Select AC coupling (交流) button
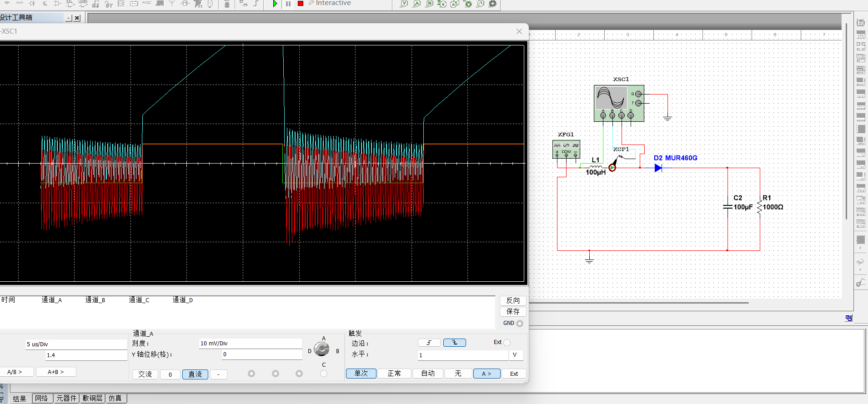Viewport: 868px width, 404px height. click(145, 374)
